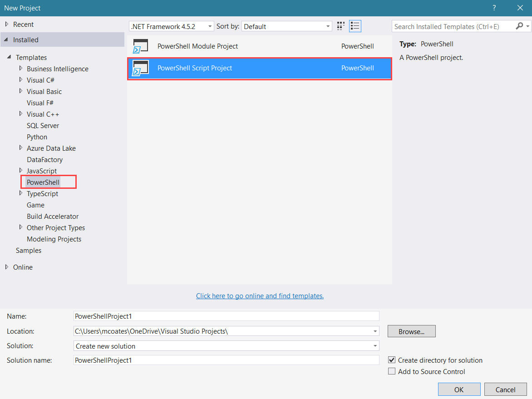Expand the Recent section
Viewport: 532px width, 399px height.
click(x=6, y=24)
